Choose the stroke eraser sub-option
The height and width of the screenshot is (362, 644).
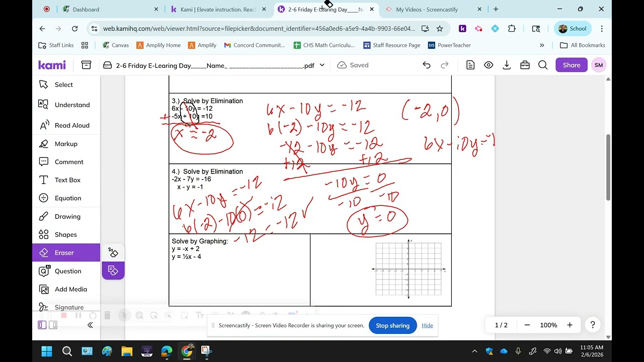pyautogui.click(x=113, y=252)
